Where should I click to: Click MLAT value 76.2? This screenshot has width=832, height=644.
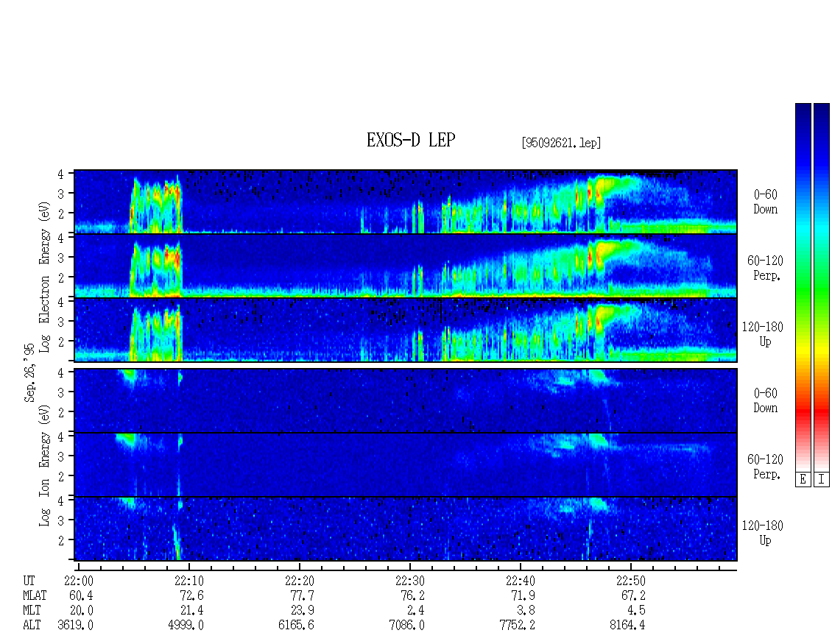(x=412, y=595)
